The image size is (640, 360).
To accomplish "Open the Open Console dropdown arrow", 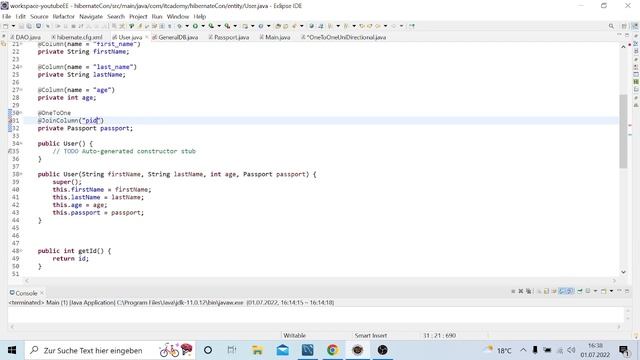I will (x=611, y=291).
